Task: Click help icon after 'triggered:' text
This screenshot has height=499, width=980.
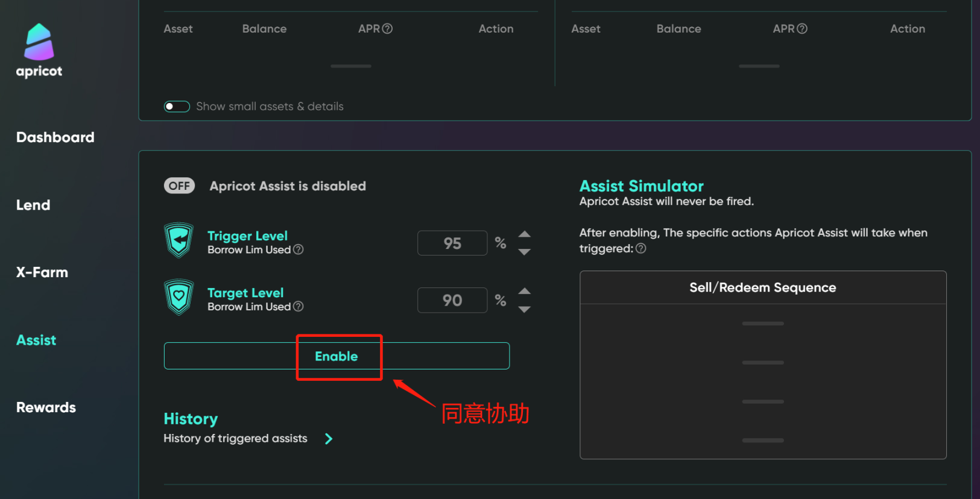Action: point(641,248)
